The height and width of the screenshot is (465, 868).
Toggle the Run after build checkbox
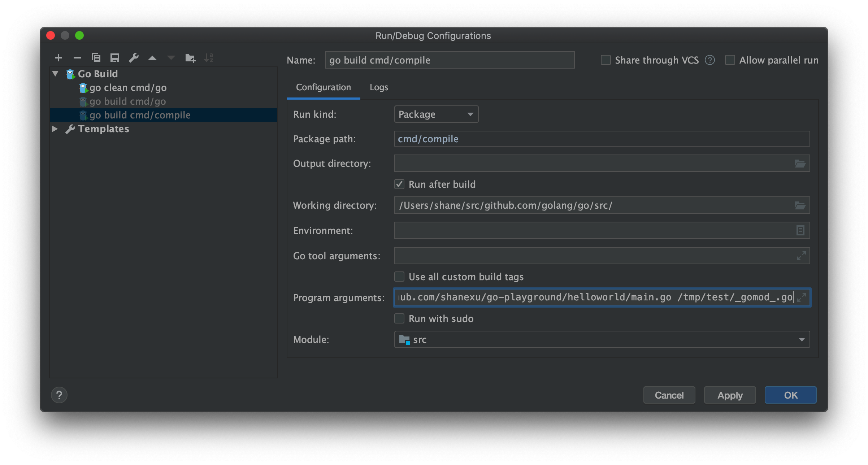(398, 184)
